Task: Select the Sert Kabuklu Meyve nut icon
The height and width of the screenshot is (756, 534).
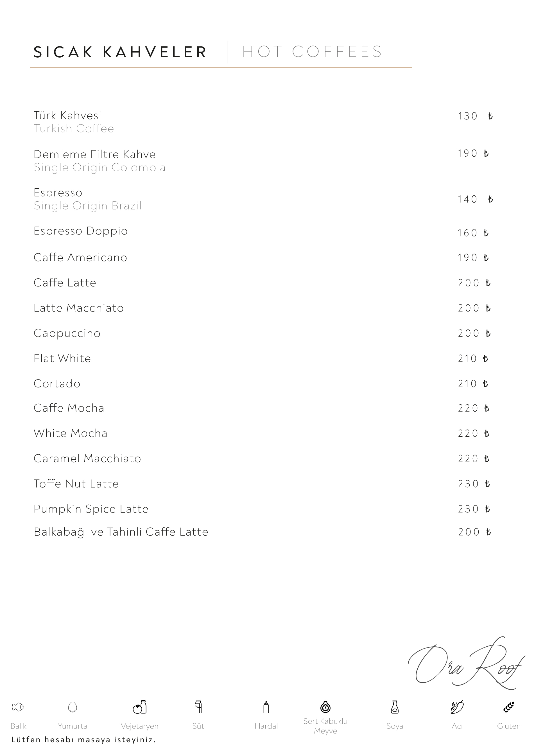Action: (325, 707)
